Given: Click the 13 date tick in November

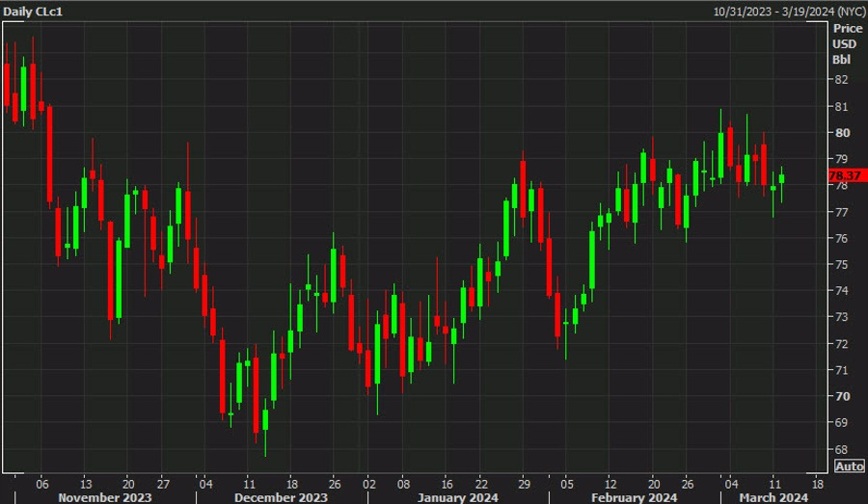Looking at the screenshot, I should click(86, 484).
